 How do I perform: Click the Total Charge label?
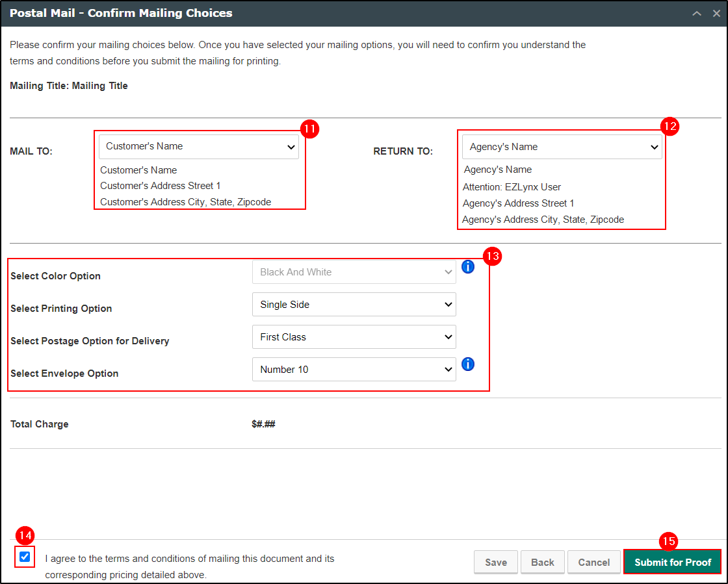tap(40, 424)
